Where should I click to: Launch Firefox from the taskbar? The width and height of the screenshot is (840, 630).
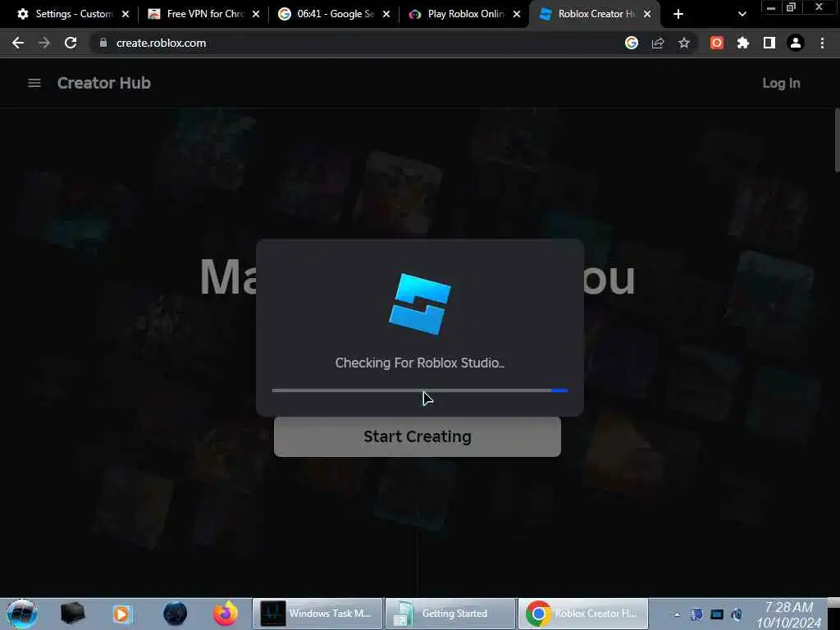226,614
